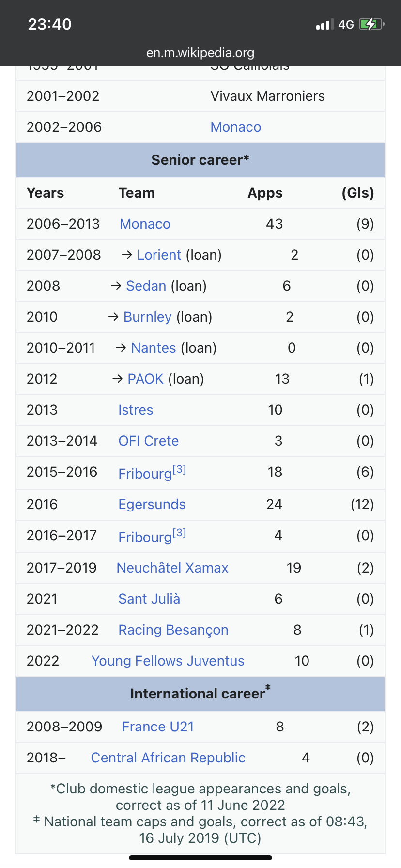
Task: Open the Neuchâtel Xamax link
Action: click(172, 568)
